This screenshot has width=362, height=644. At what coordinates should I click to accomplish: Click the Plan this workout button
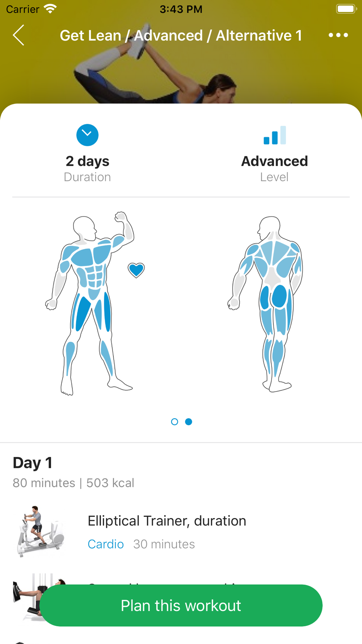click(x=181, y=606)
